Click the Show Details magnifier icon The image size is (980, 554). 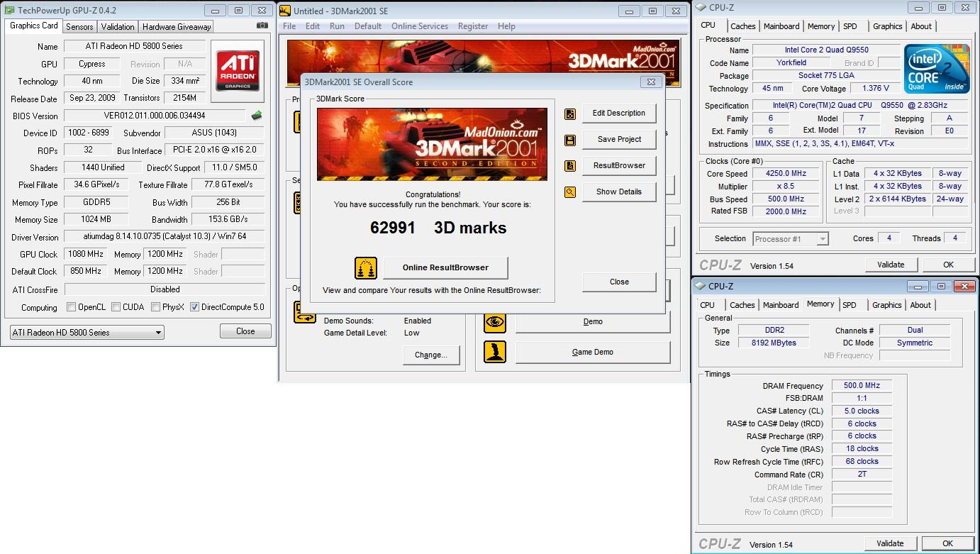570,192
